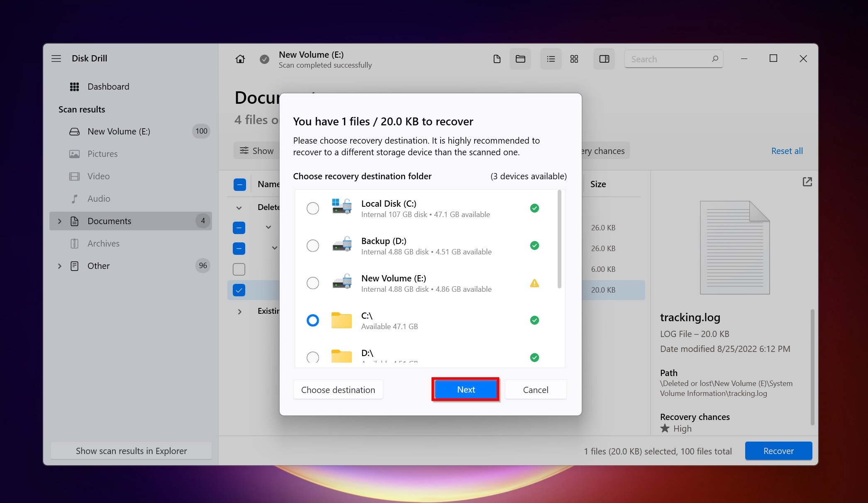
Task: Open Archives scan results
Action: pos(103,244)
